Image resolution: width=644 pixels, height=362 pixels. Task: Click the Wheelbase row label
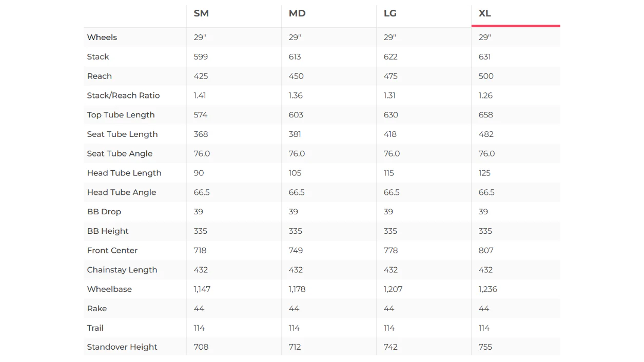pyautogui.click(x=109, y=289)
